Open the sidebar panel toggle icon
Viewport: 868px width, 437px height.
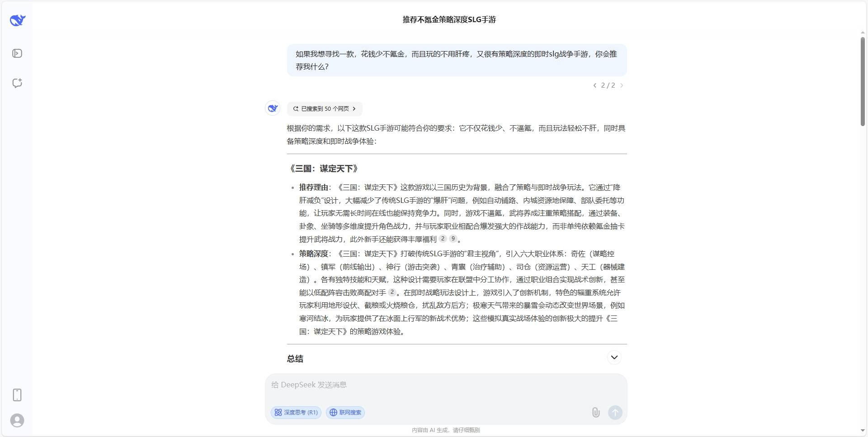click(x=17, y=53)
